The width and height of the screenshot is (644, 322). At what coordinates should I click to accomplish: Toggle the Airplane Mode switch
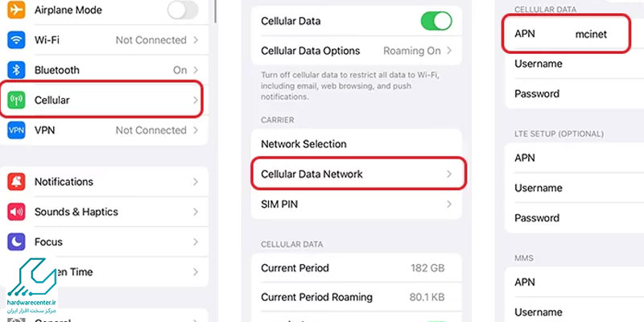183,10
